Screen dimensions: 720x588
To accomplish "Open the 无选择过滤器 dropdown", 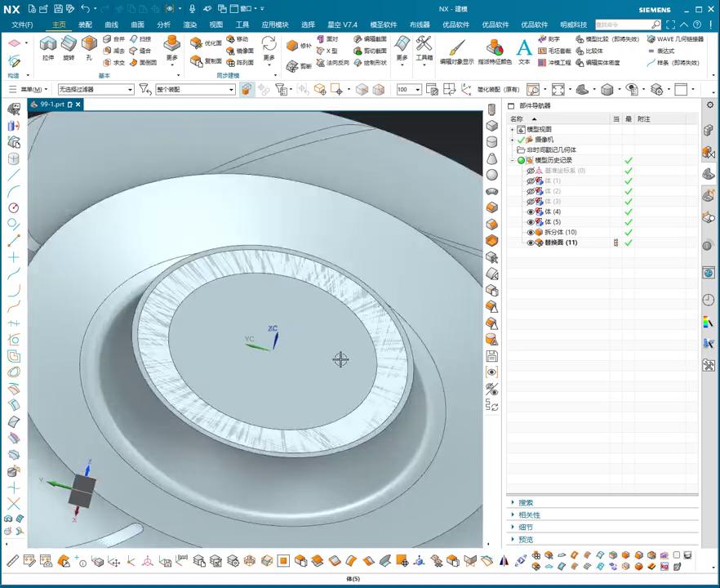I will pos(96,89).
